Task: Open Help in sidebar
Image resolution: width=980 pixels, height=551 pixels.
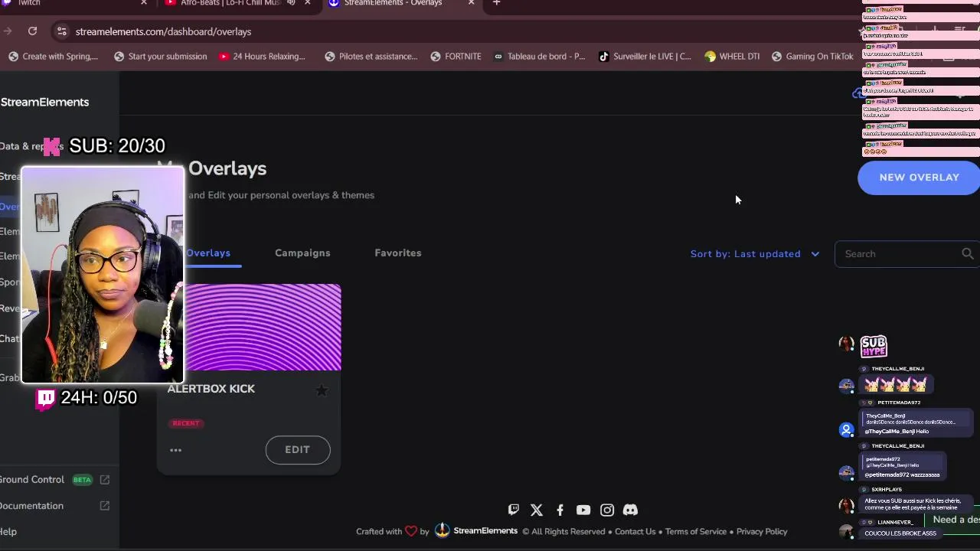Action: click(x=8, y=532)
